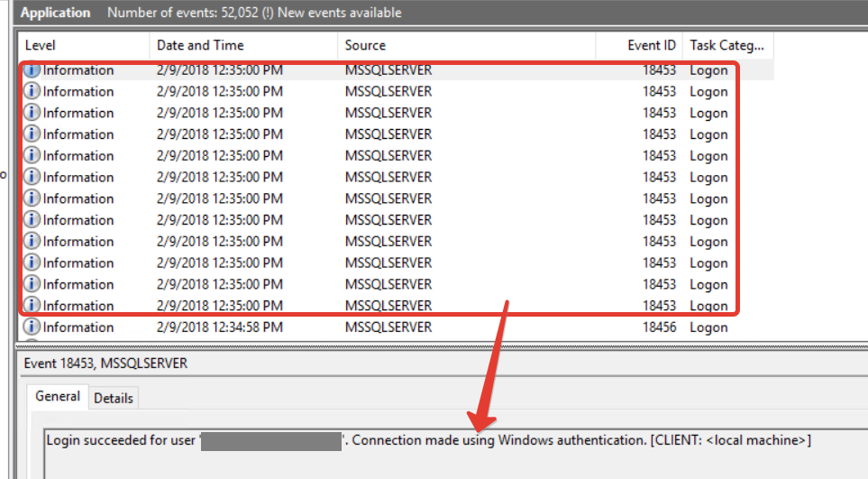The width and height of the screenshot is (868, 479).
Task: Click the Task Category column header
Action: pos(726,45)
